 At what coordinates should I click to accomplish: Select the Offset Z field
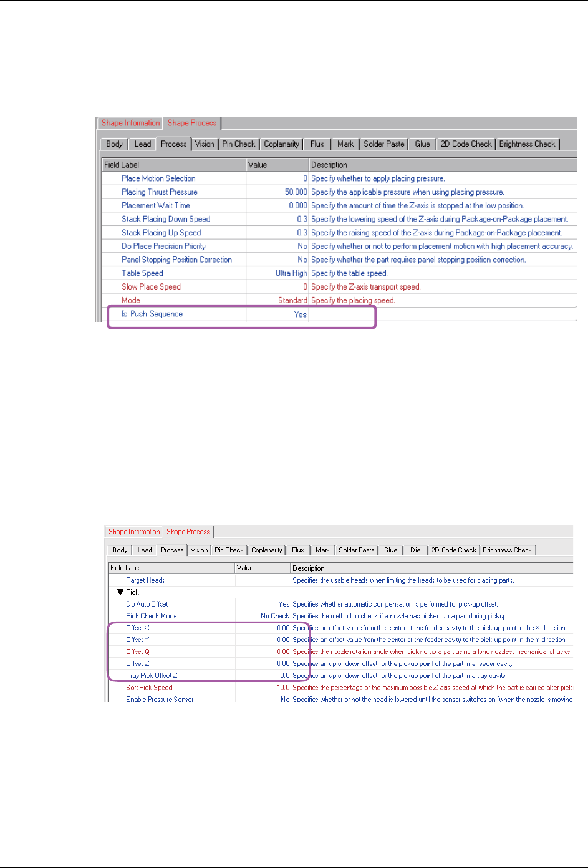(x=138, y=663)
